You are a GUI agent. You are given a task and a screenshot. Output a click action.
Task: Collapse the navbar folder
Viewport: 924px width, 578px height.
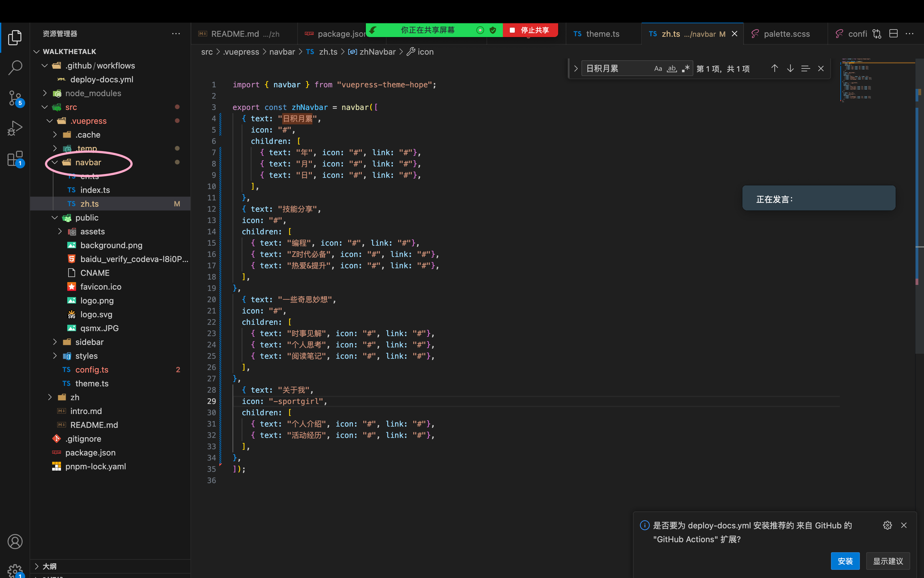(55, 162)
